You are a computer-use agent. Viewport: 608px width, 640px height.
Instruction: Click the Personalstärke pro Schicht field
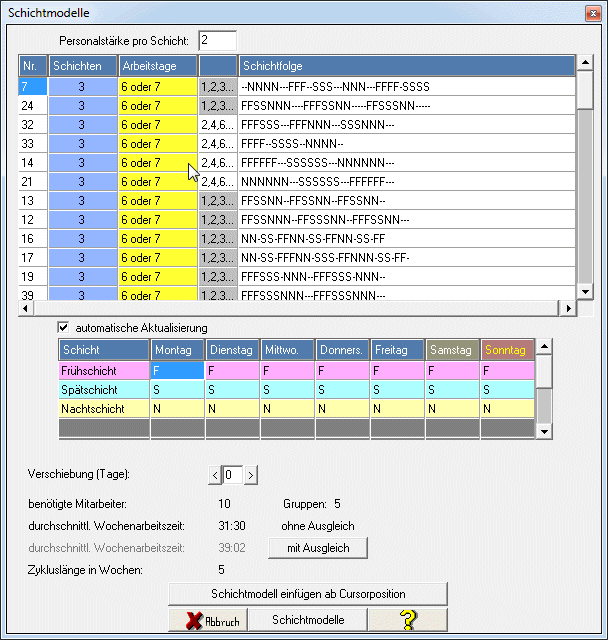pos(217,41)
